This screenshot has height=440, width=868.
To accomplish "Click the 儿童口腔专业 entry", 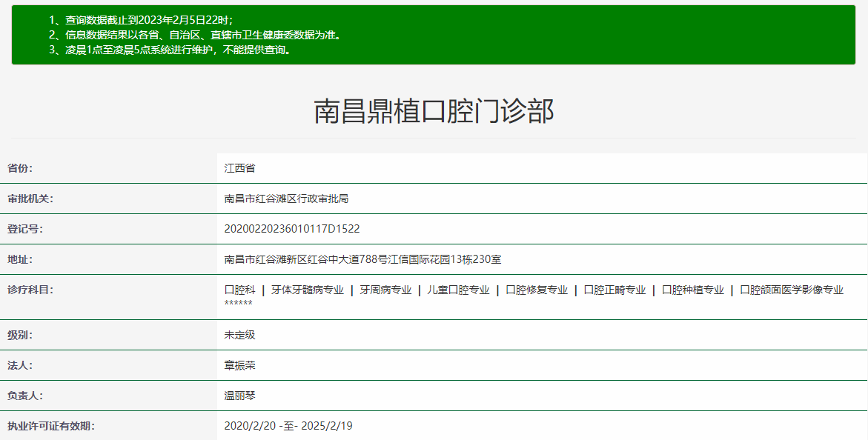I will point(458,290).
